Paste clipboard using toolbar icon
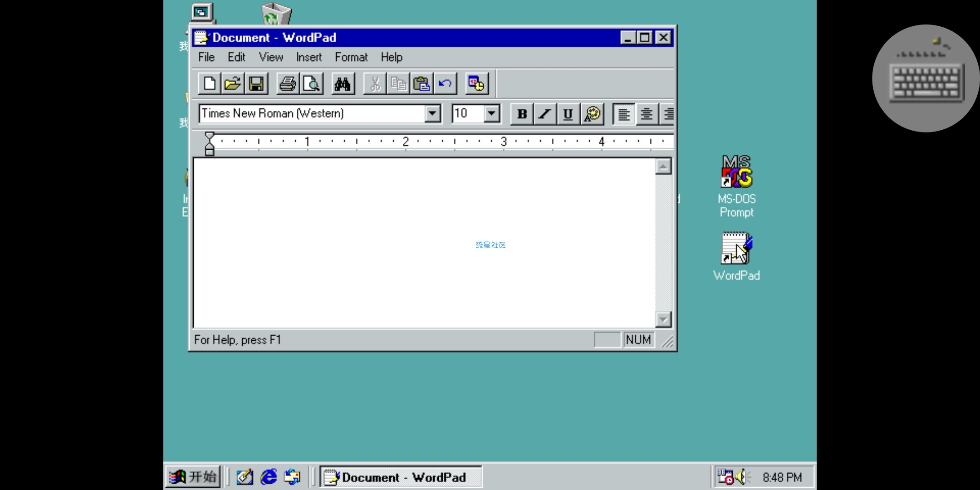Viewport: 980px width, 490px height. 421,84
